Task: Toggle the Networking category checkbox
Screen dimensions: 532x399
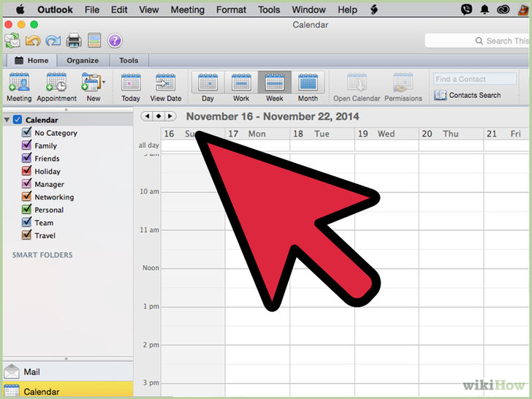Action: pos(26,196)
